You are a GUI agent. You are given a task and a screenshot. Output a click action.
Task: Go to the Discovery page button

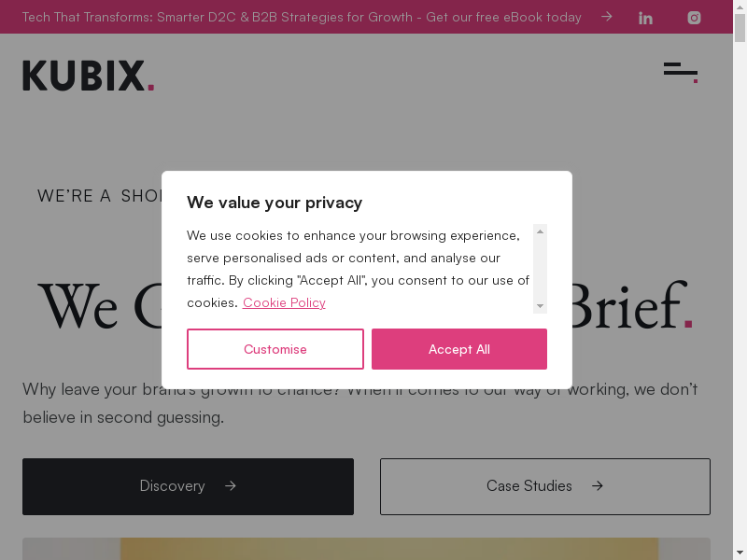tap(188, 486)
